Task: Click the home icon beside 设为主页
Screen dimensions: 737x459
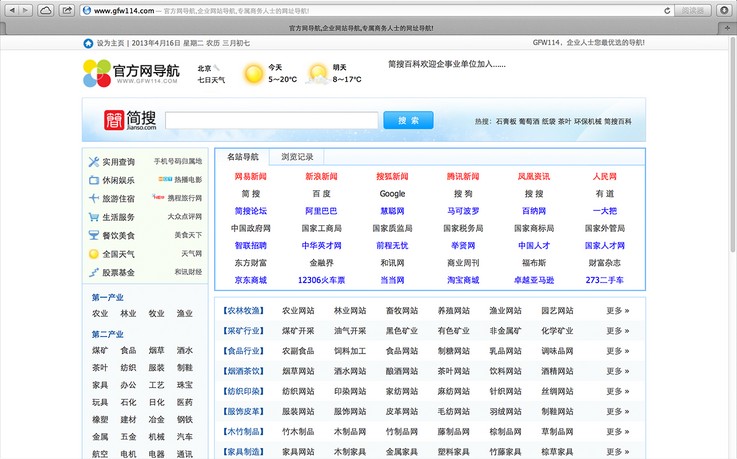Action: coord(88,43)
